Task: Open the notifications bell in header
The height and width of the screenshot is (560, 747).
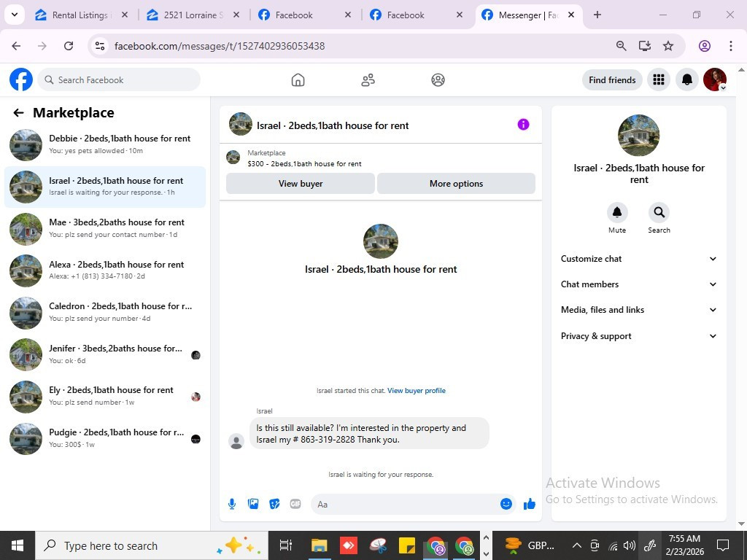Action: coord(687,79)
